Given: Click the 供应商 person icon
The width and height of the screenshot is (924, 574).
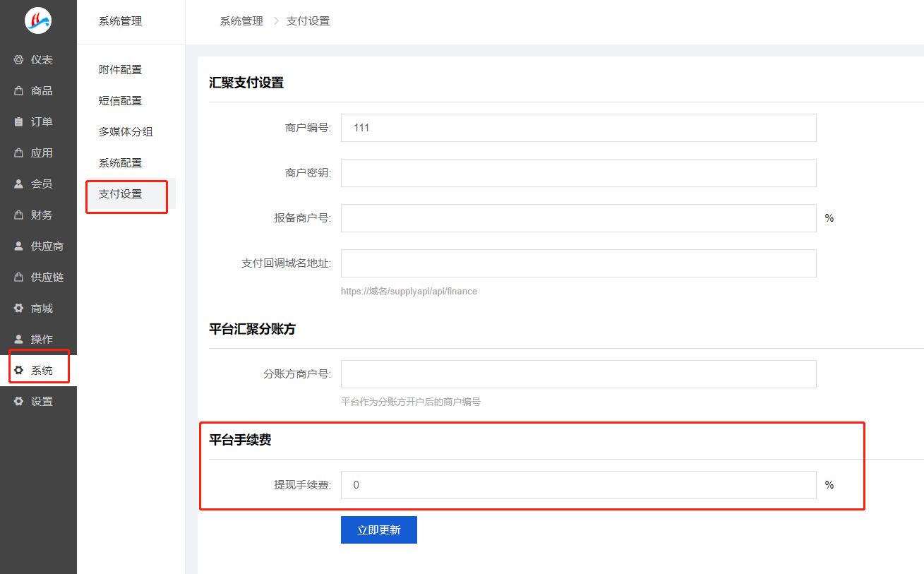Looking at the screenshot, I should (19, 246).
